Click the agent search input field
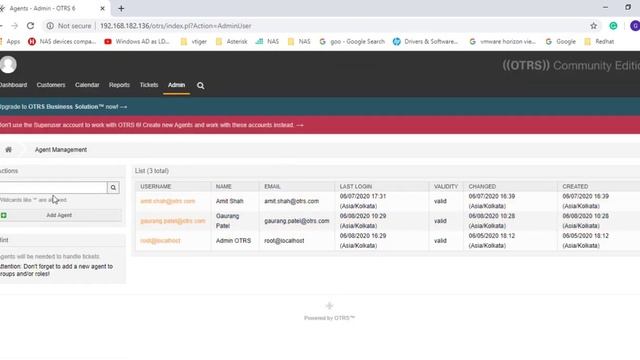Image resolution: width=640 pixels, height=360 pixels. [53, 187]
